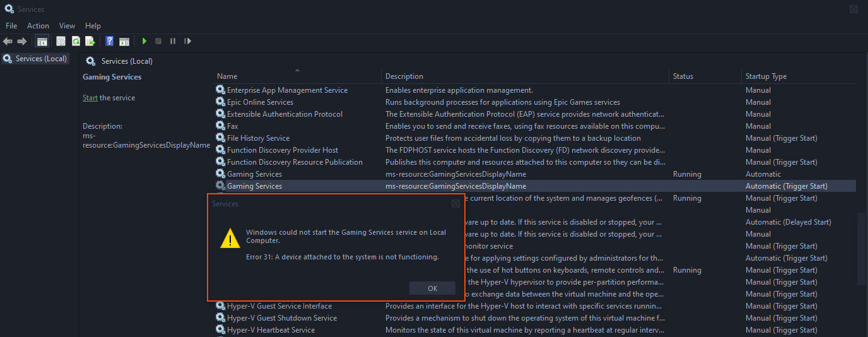Toggle the Show/Hide Action Pane icon
Image resolution: width=868 pixels, height=337 pixels.
click(x=124, y=41)
